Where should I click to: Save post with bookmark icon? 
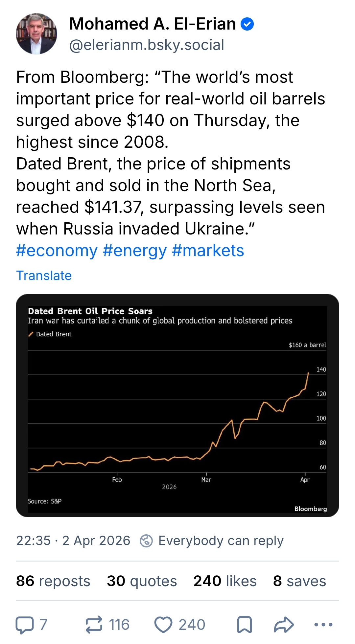(x=245, y=625)
